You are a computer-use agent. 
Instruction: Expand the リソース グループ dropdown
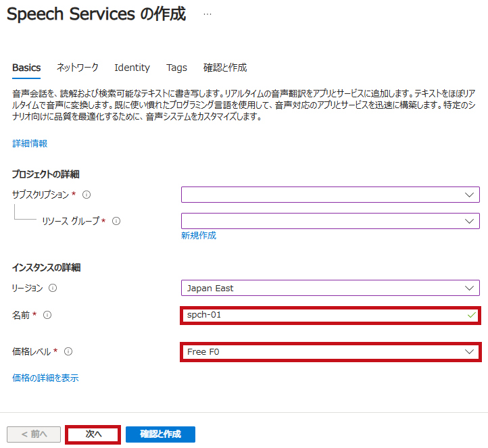pos(331,221)
